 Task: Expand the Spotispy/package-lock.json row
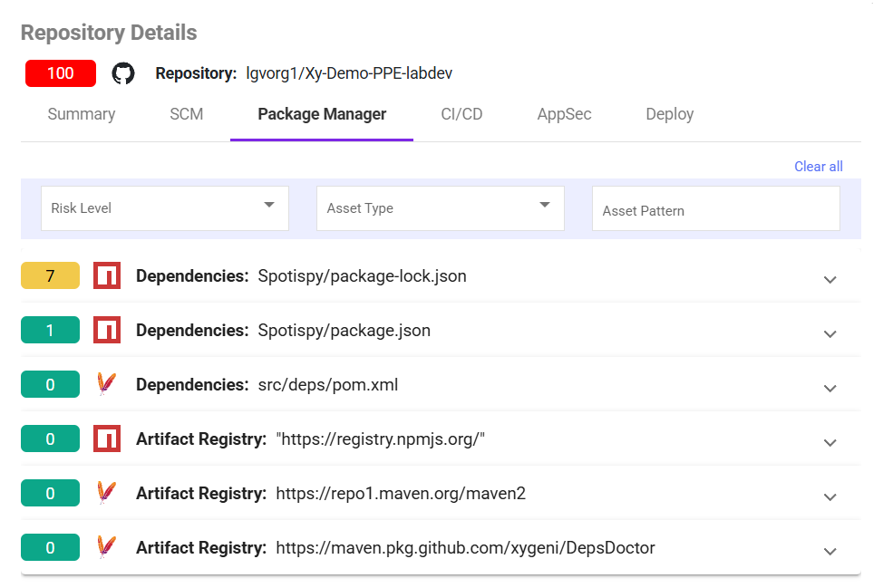830,279
